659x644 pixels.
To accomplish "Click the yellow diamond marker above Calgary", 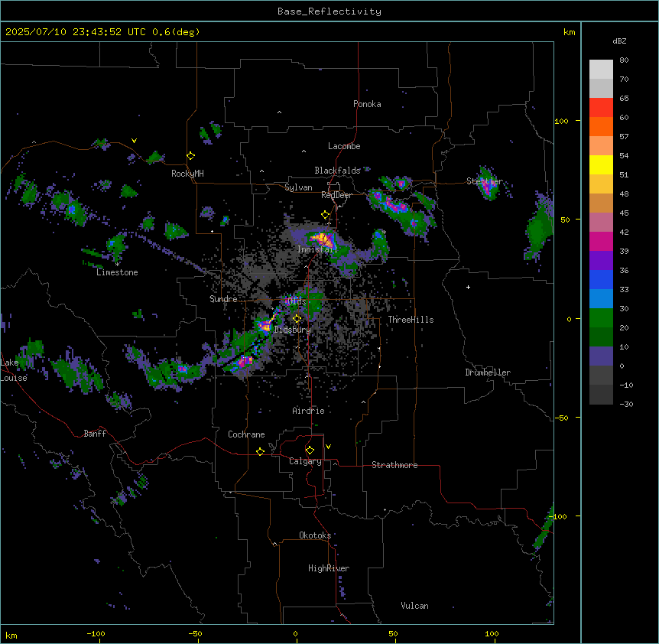I will [x=310, y=450].
